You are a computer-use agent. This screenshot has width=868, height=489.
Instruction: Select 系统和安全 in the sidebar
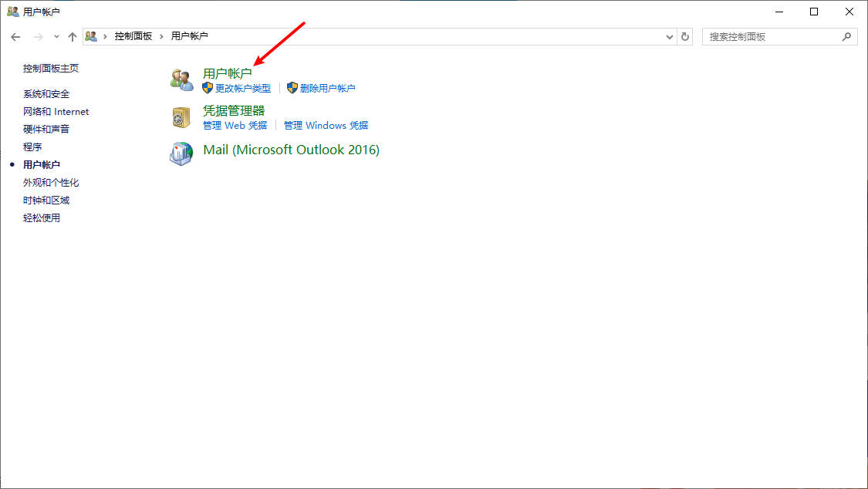(46, 94)
